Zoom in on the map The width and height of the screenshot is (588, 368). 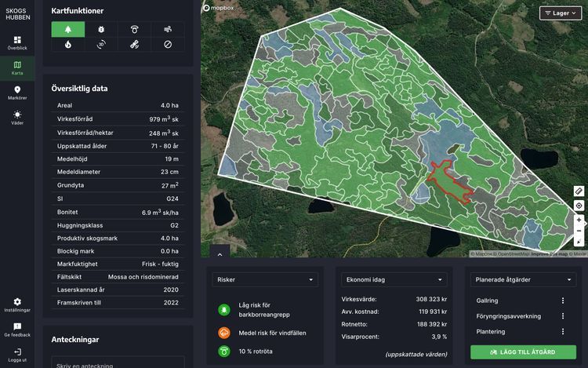579,220
